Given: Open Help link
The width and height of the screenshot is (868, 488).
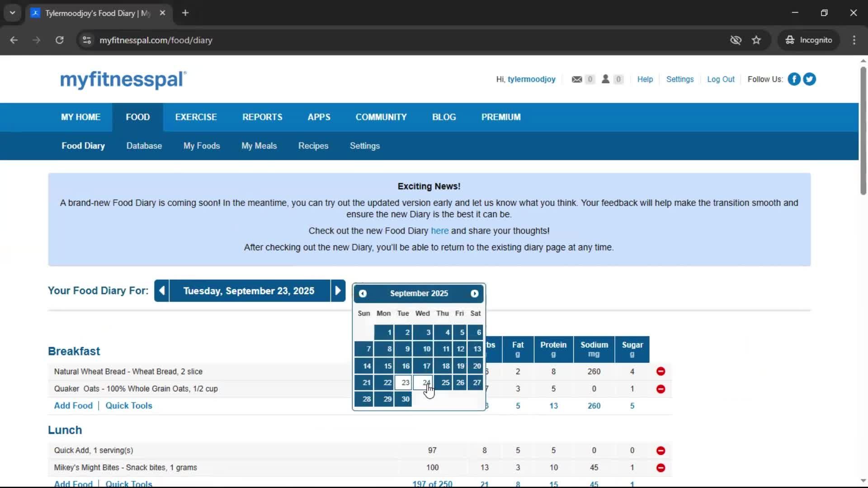Looking at the screenshot, I should coord(645,79).
